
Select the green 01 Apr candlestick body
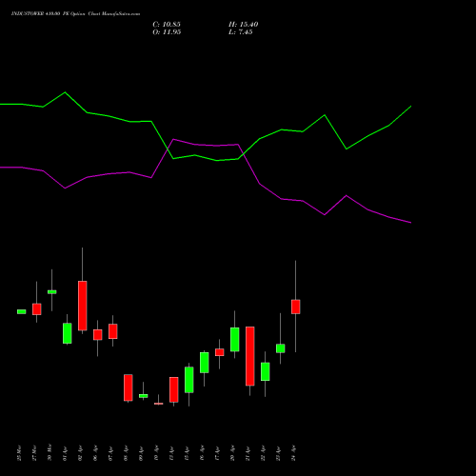click(x=68, y=333)
